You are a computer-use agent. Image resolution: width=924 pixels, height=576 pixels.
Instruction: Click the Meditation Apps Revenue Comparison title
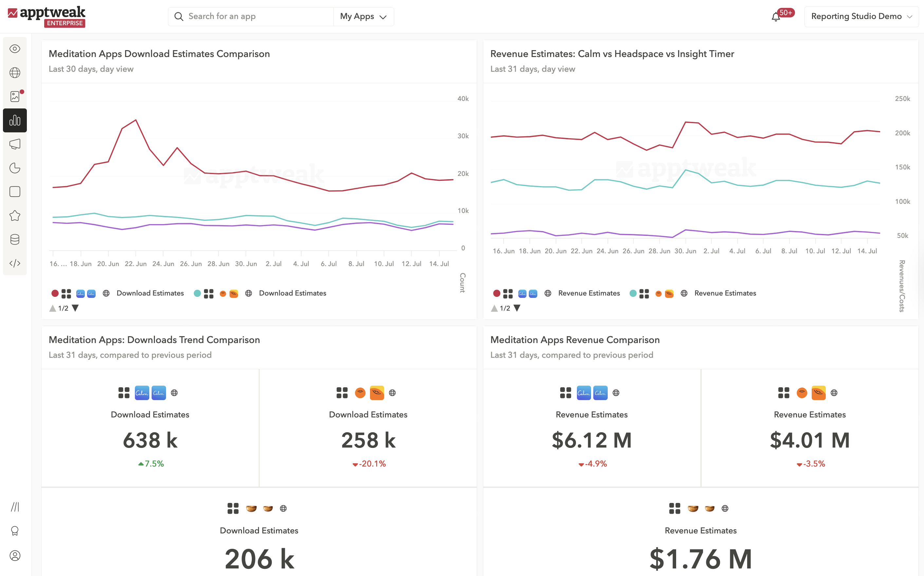pyautogui.click(x=575, y=340)
